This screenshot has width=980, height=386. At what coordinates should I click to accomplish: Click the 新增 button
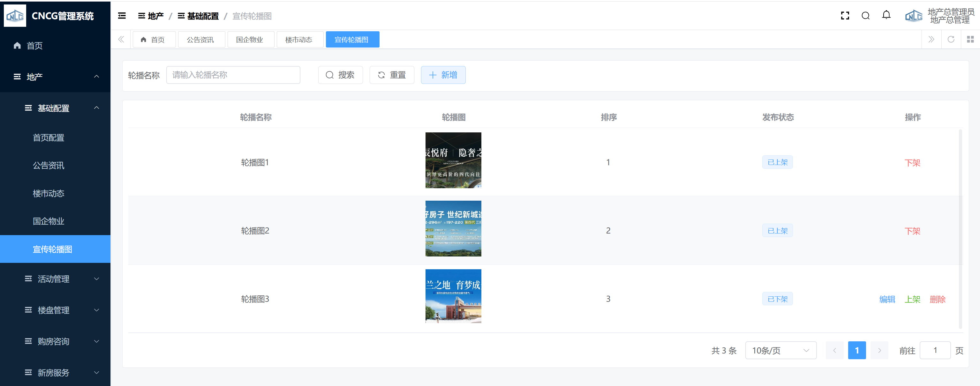pos(443,75)
